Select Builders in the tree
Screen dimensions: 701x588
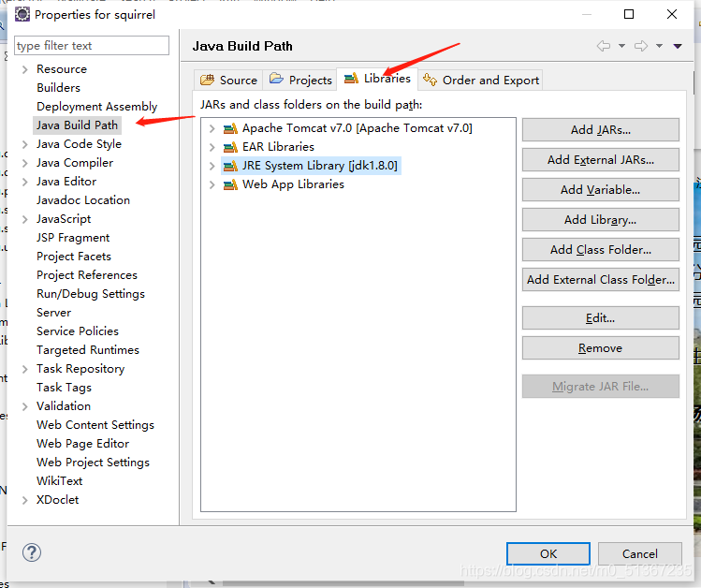point(59,88)
